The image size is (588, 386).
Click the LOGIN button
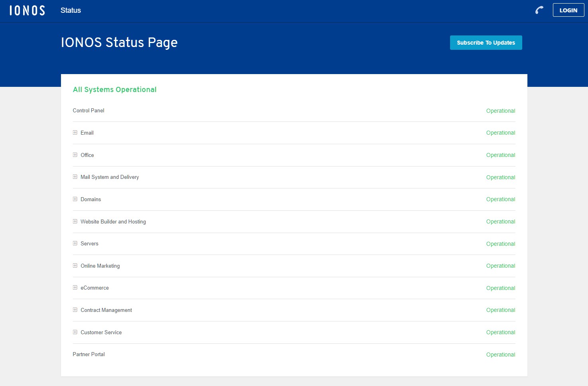(568, 10)
